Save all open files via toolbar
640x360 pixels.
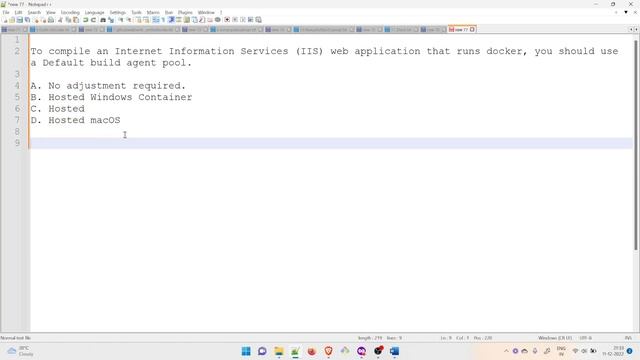27,20
